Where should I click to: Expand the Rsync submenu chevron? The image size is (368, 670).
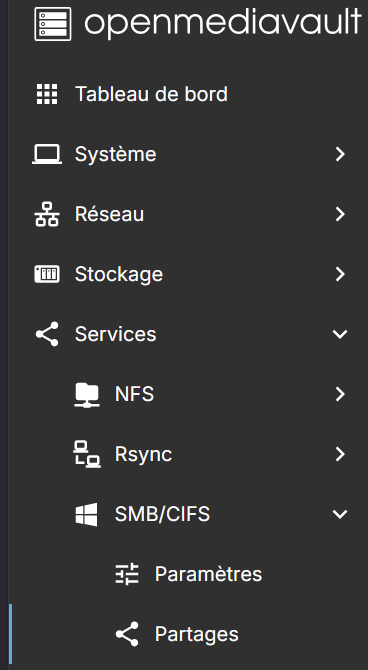(x=340, y=454)
